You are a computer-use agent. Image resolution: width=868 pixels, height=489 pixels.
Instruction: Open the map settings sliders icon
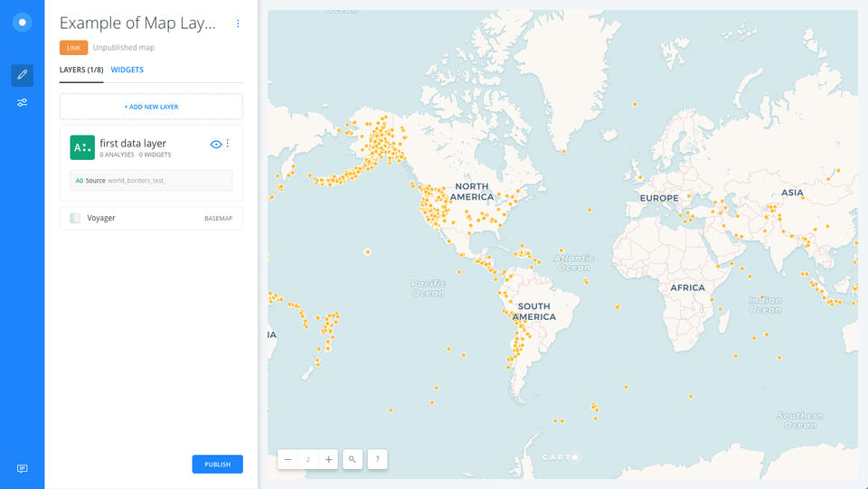point(22,102)
